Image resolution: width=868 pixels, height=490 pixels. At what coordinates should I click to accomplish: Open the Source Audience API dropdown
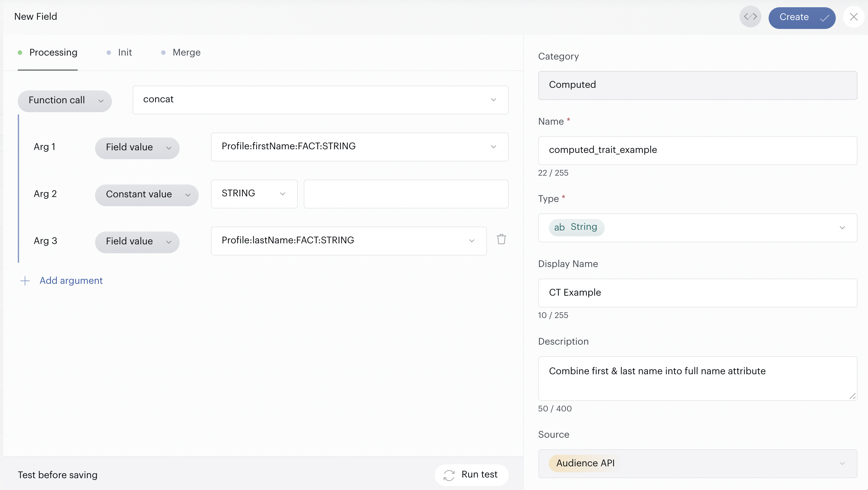coord(697,463)
